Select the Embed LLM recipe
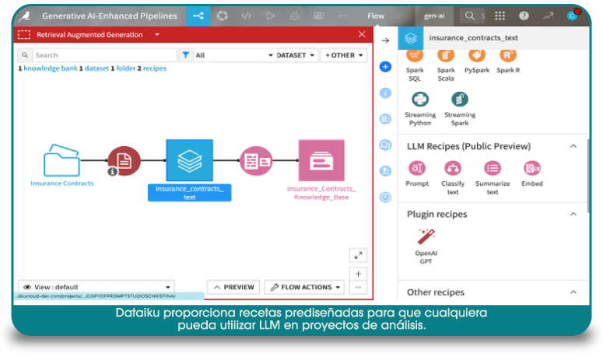 tap(532, 168)
